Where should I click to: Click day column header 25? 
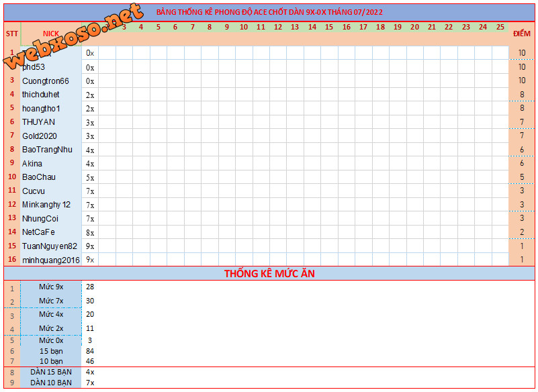click(x=500, y=27)
